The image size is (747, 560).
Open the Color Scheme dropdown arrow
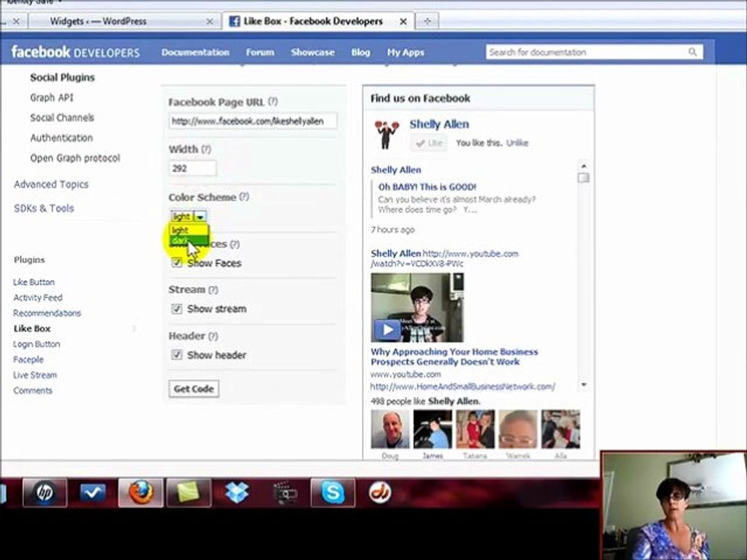click(201, 217)
